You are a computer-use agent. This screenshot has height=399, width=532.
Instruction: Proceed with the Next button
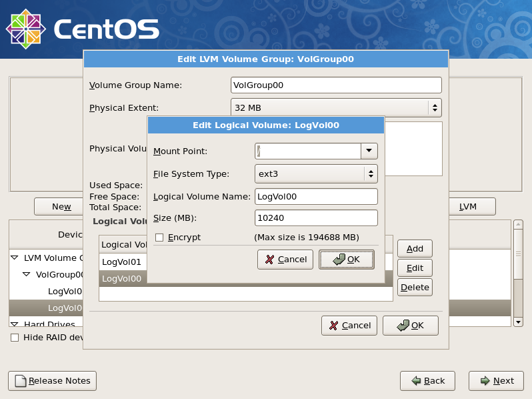click(496, 381)
